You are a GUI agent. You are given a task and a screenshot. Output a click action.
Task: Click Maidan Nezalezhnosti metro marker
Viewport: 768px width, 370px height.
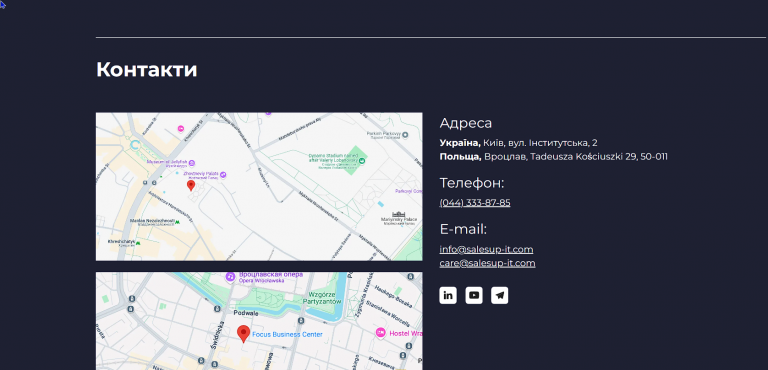click(177, 222)
